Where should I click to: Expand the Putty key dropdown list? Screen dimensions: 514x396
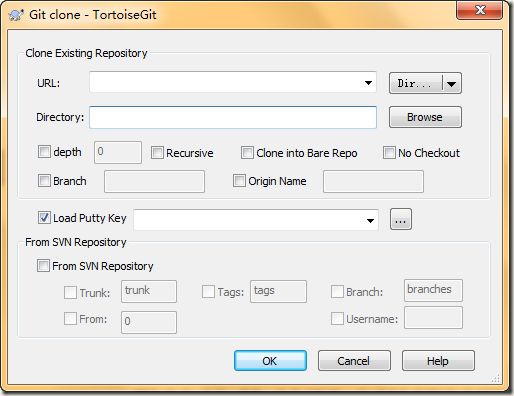tap(370, 220)
